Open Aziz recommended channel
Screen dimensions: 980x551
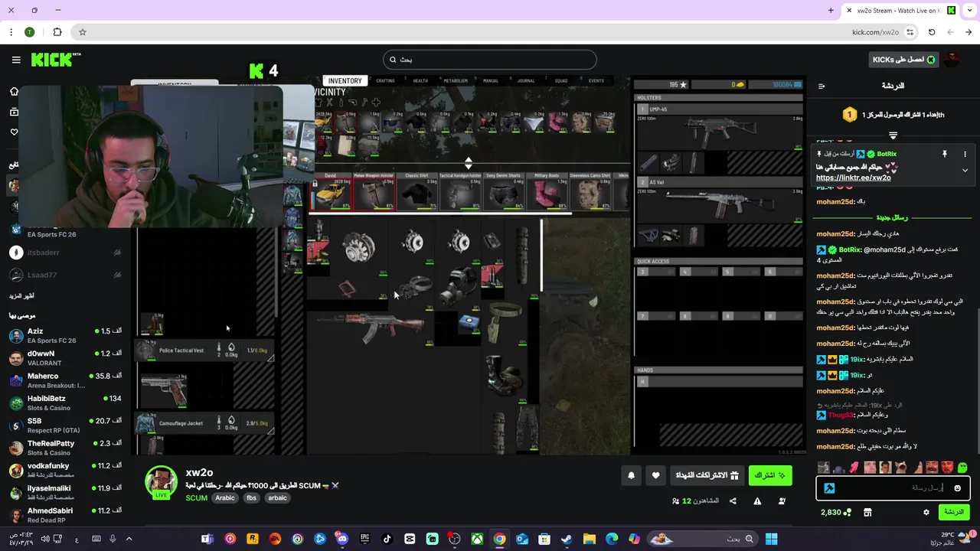65,335
